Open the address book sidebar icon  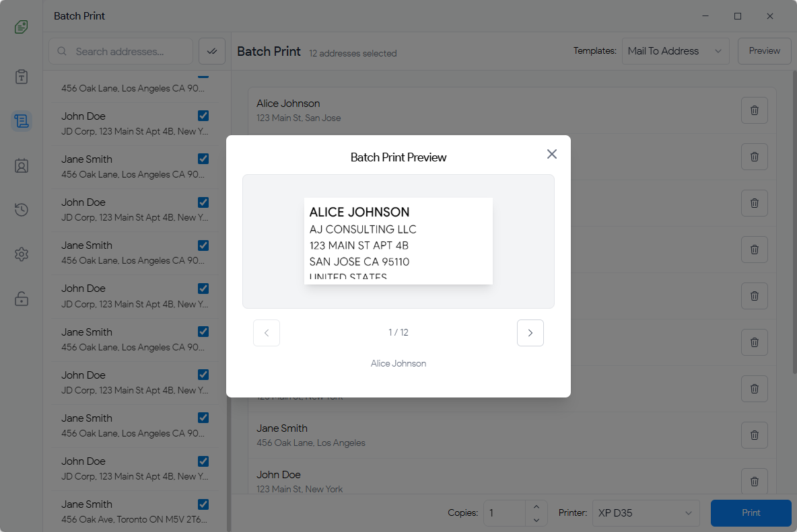point(22,165)
